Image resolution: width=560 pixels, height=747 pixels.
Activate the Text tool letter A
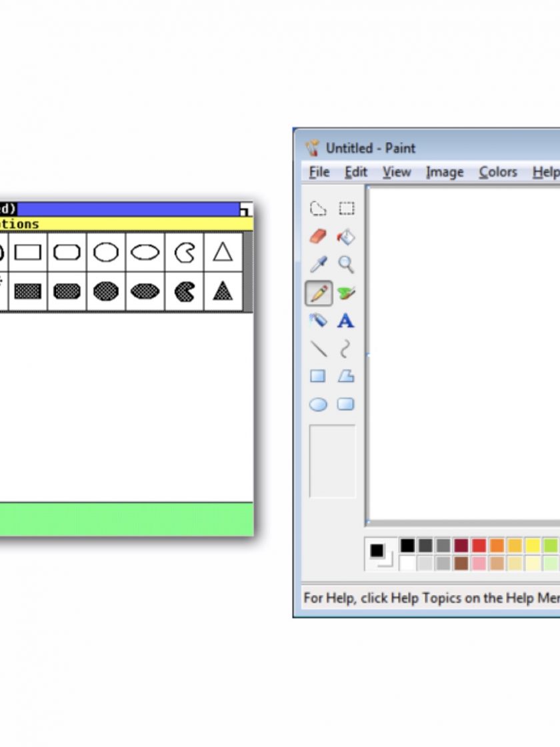(346, 321)
